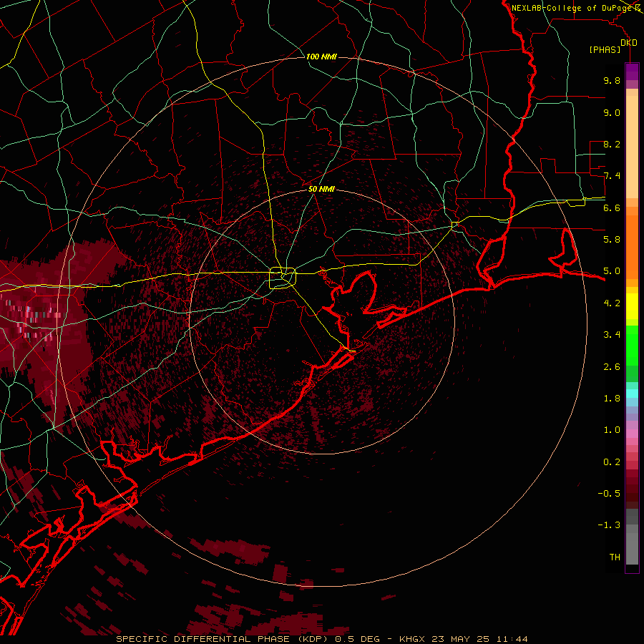Click the 6.6 value on the color scale
644x644 pixels.
(612, 208)
